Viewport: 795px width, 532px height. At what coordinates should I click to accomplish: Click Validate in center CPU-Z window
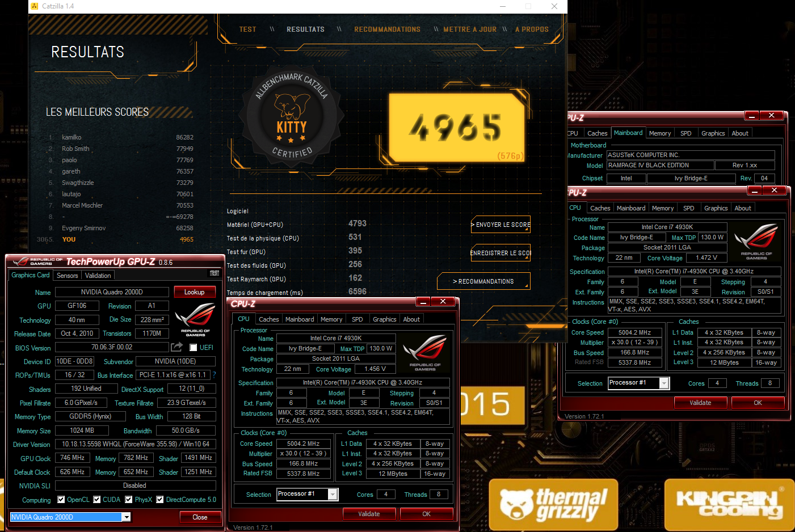369,514
